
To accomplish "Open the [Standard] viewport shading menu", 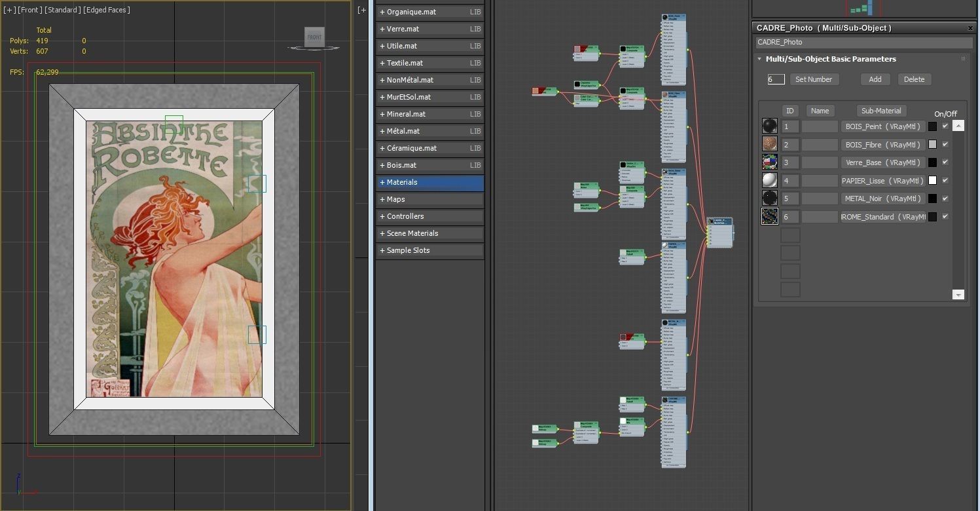I will coord(63,10).
